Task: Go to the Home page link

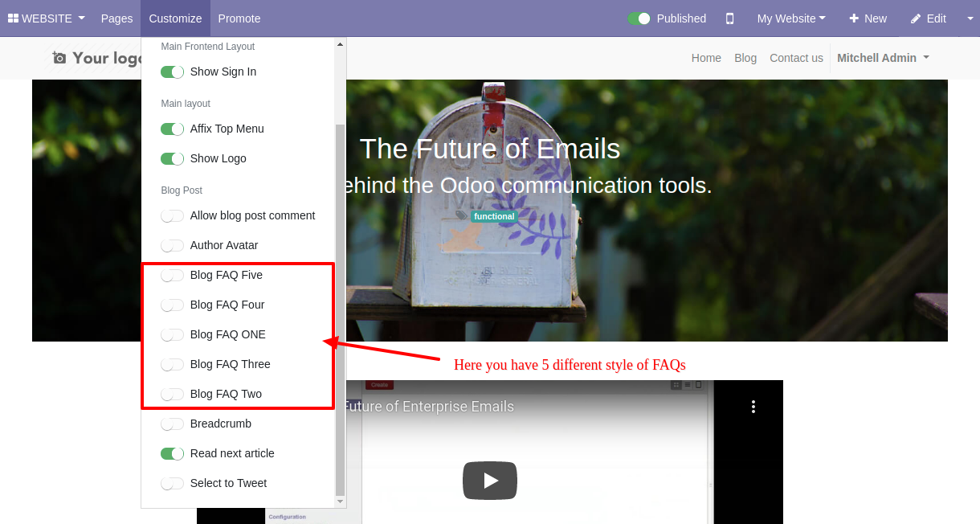Action: [x=706, y=58]
